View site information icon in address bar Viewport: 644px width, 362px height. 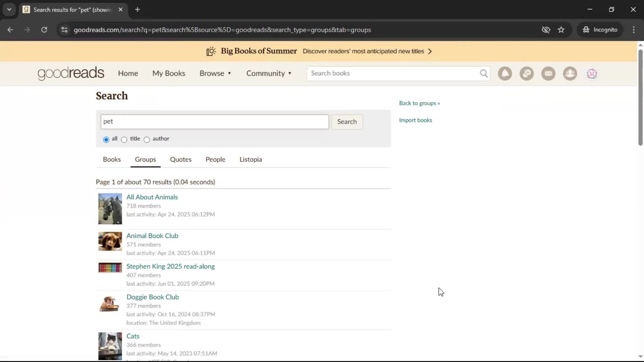pyautogui.click(x=64, y=30)
